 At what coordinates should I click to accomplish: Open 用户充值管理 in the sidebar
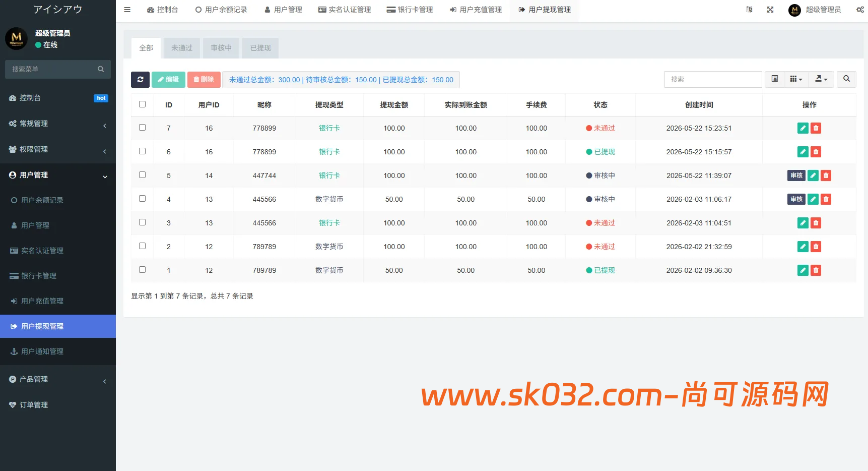58,301
